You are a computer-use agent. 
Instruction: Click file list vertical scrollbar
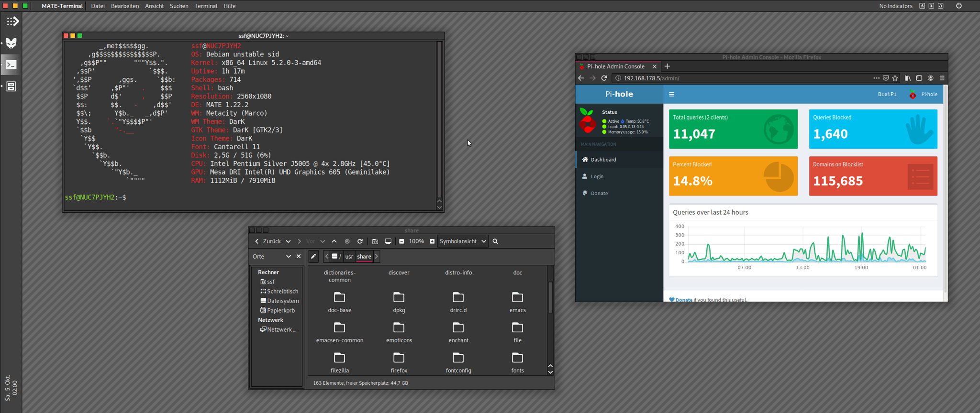coord(550,297)
